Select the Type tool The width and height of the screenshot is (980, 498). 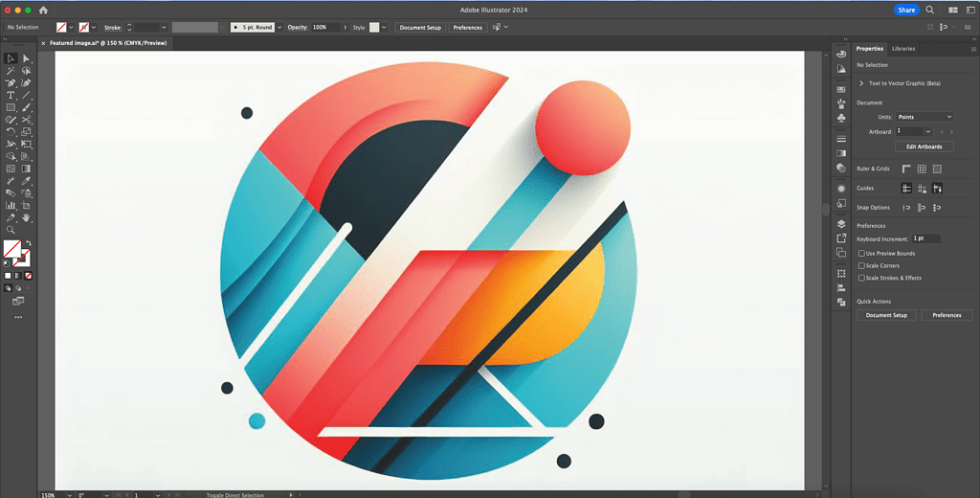point(11,95)
